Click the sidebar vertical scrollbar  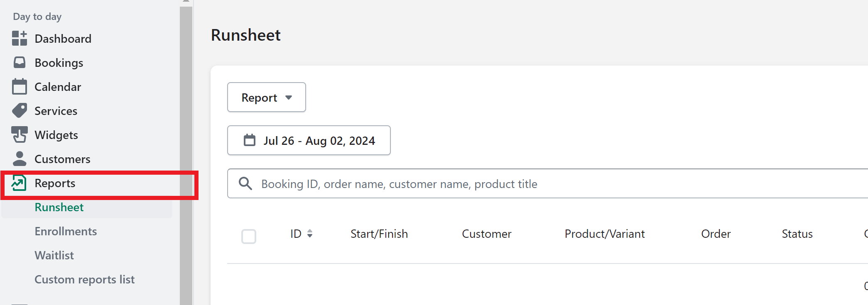(x=186, y=154)
